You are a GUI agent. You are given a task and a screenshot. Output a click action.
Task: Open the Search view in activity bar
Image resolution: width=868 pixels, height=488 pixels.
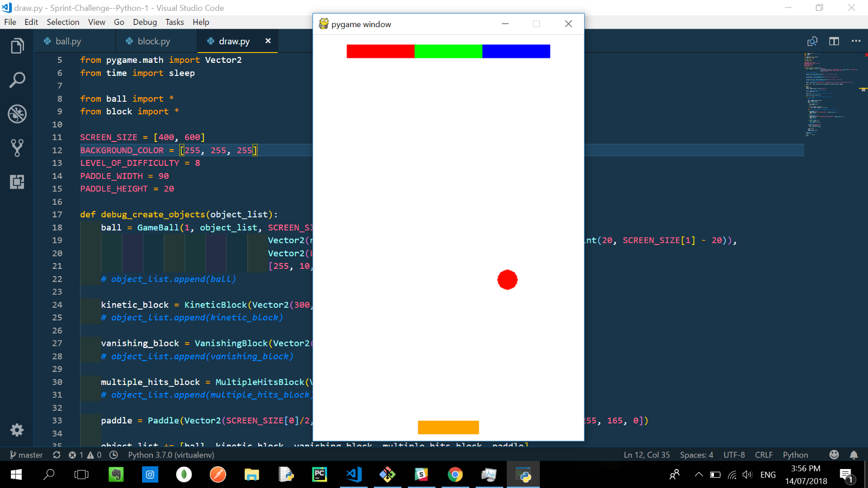click(17, 80)
